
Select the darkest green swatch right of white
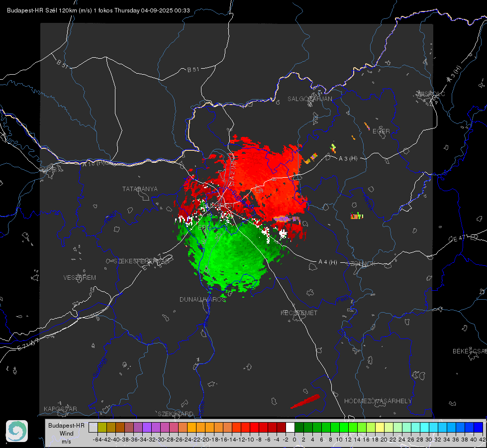click(299, 427)
